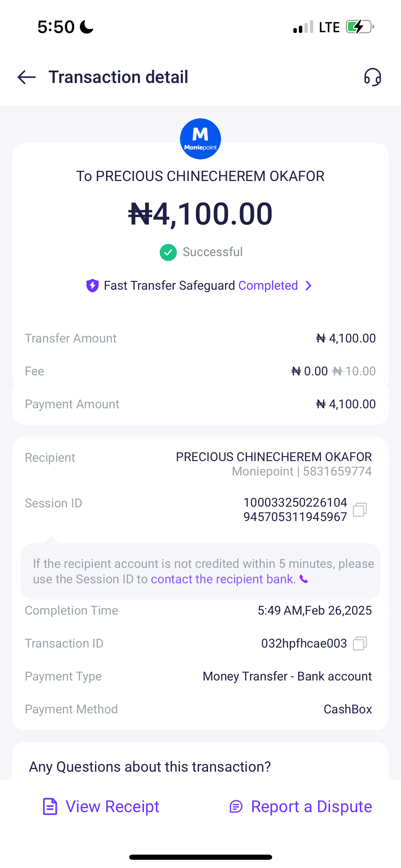
Task: Copy the Transaction ID
Action: coord(360,643)
